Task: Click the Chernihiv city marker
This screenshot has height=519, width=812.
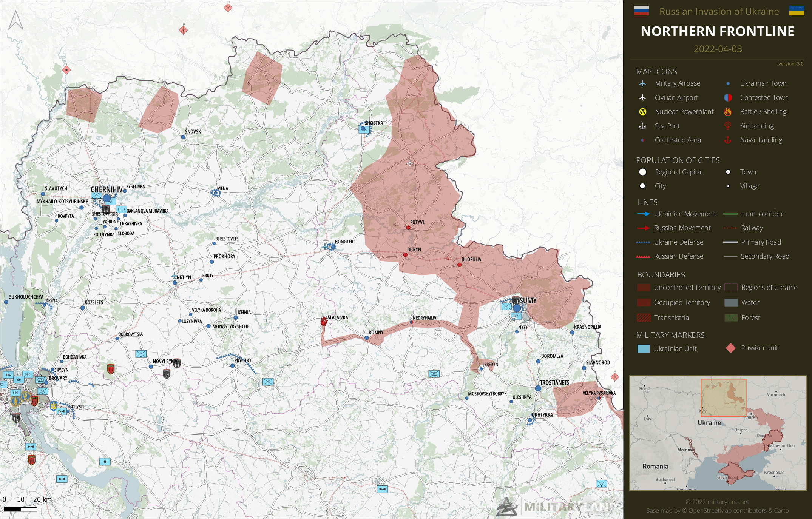Action: point(107,198)
